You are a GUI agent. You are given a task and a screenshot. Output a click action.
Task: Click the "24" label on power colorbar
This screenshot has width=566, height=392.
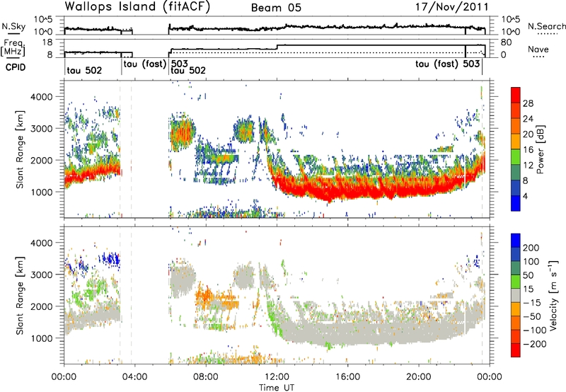coord(528,119)
